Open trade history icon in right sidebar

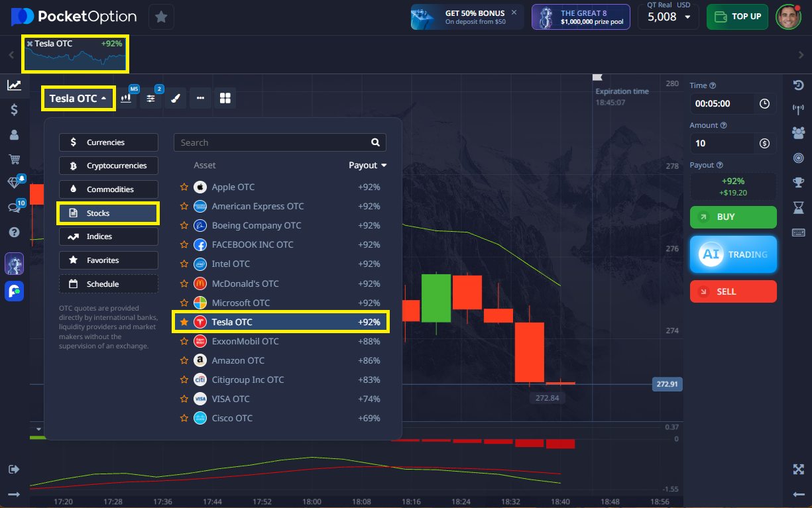tap(798, 85)
